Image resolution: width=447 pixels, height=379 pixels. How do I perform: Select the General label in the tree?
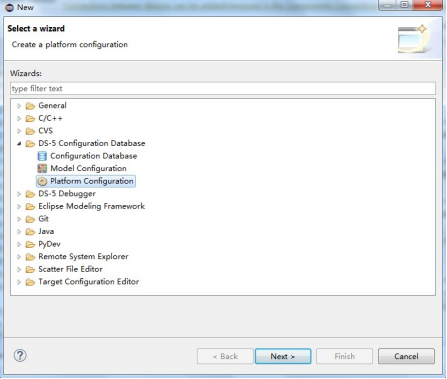pyautogui.click(x=52, y=106)
